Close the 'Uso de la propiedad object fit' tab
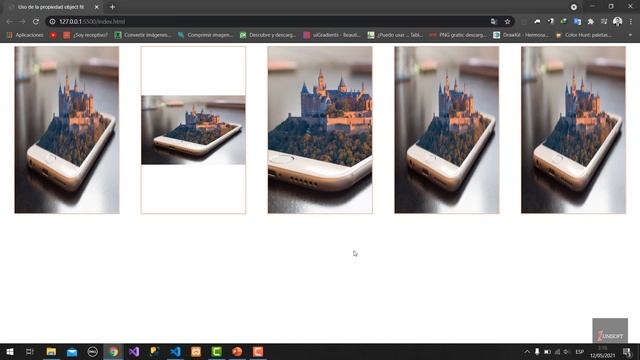The height and width of the screenshot is (360, 640). [x=96, y=7]
